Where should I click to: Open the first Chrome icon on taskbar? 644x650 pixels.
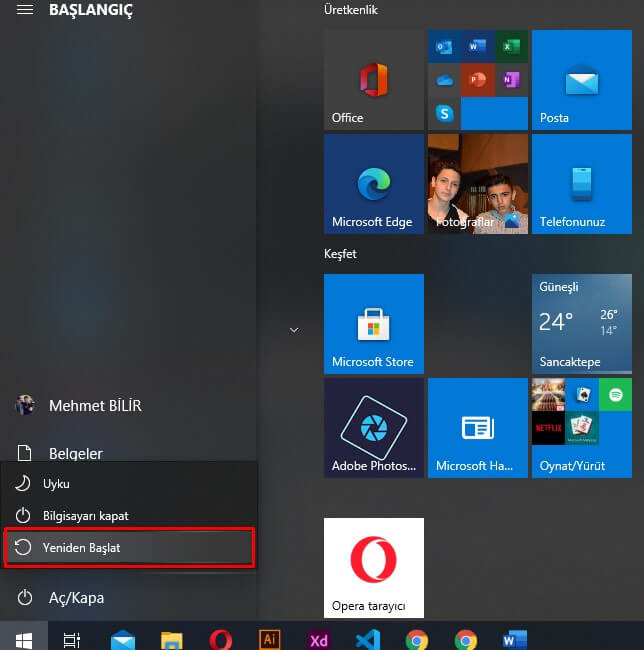[416, 640]
